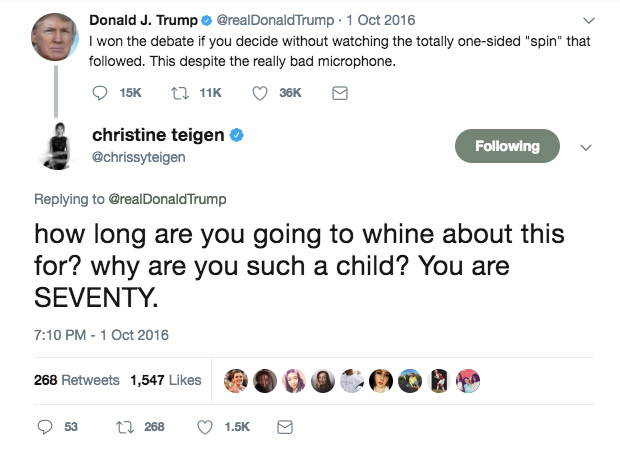
Task: Expand the chevron menu on Trump's tweet
Action: click(589, 20)
